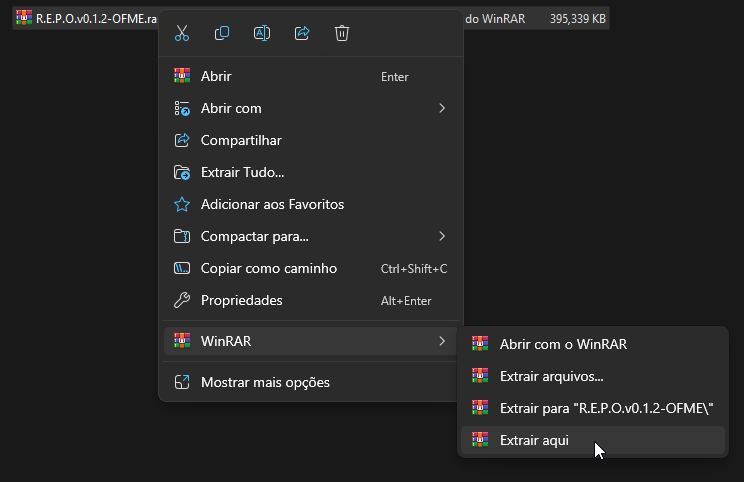Select Extrair Tudo... option
Image resolution: width=744 pixels, height=482 pixels.
click(311, 172)
